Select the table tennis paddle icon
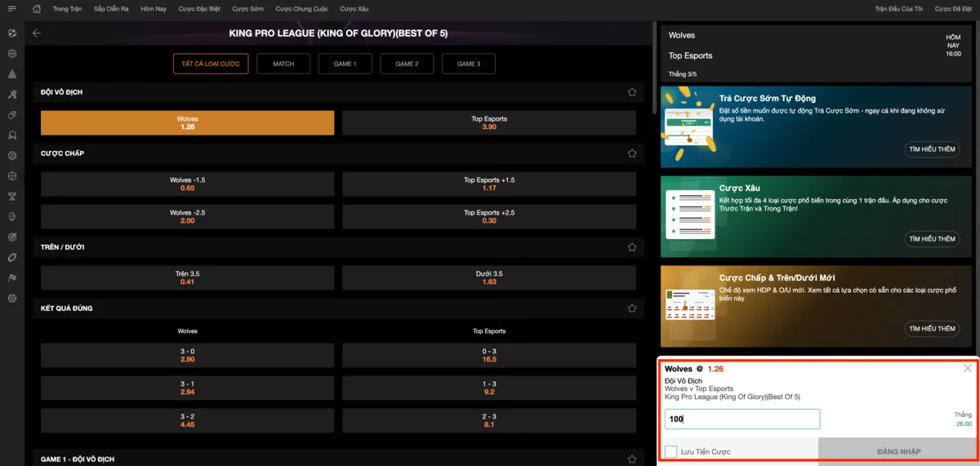The width and height of the screenshot is (980, 466). 12,95
